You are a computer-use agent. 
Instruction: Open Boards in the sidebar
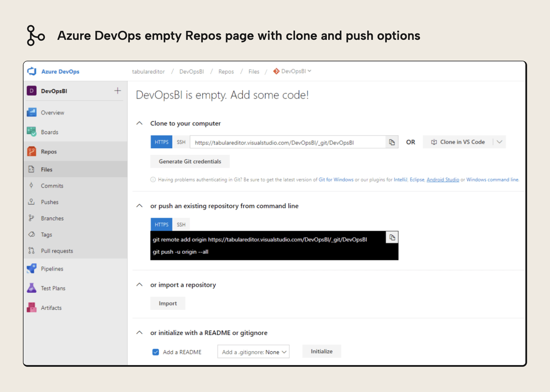tap(76, 132)
